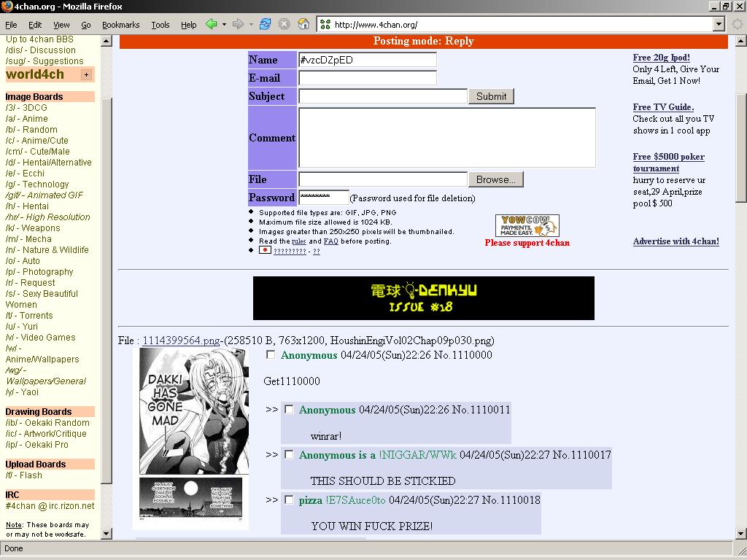This screenshot has width=747, height=560.
Task: Expand the address bar URL dropdown
Action: (x=719, y=24)
